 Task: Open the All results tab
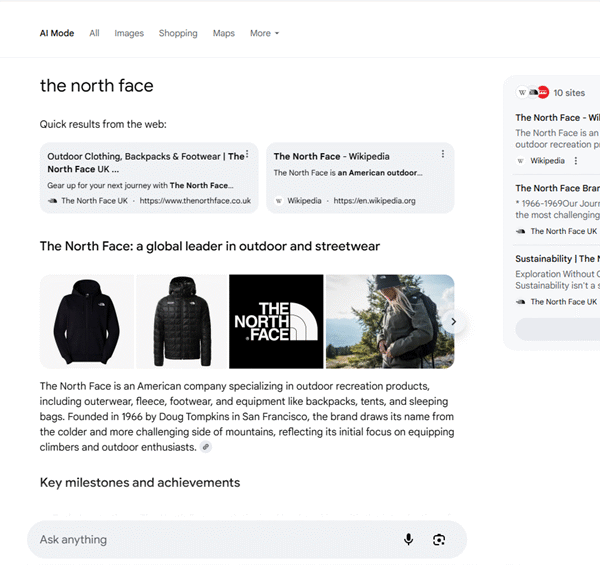(94, 33)
